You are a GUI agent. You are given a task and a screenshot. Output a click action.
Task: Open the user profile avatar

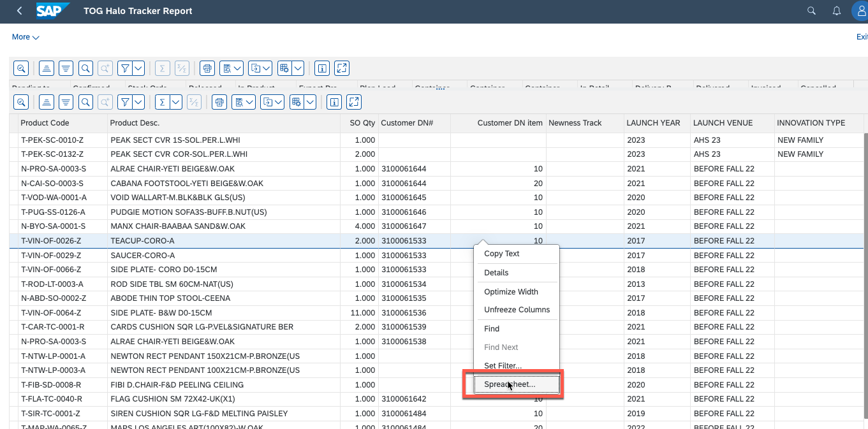tap(860, 11)
